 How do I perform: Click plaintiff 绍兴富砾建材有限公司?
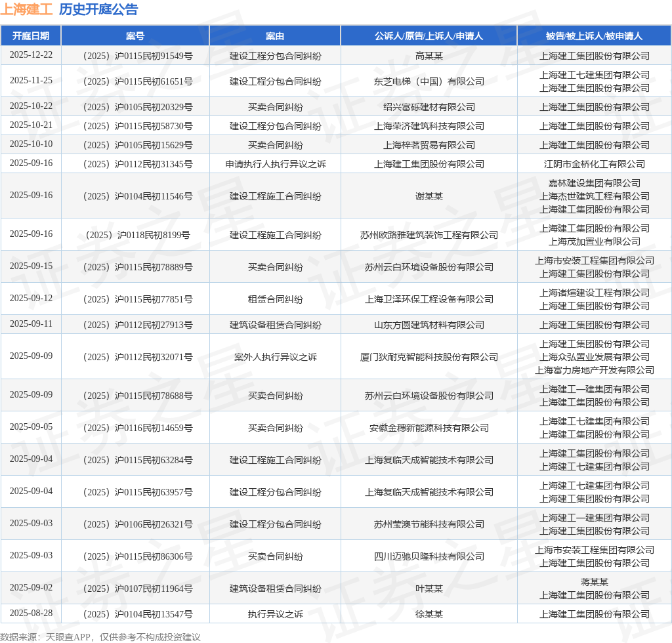tap(429, 107)
